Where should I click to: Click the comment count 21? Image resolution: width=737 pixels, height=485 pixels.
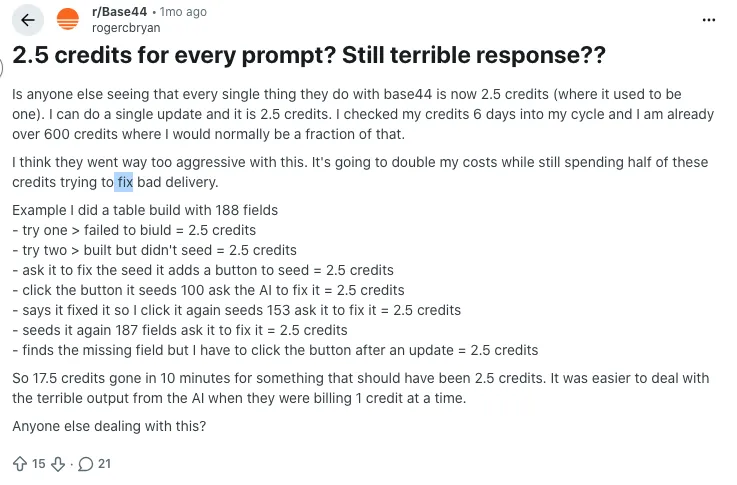tap(104, 464)
